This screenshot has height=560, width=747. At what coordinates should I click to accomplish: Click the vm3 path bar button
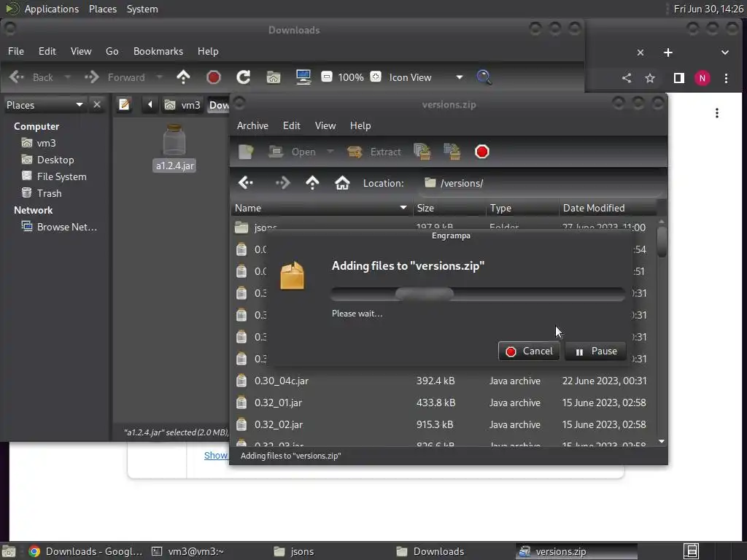click(x=182, y=105)
